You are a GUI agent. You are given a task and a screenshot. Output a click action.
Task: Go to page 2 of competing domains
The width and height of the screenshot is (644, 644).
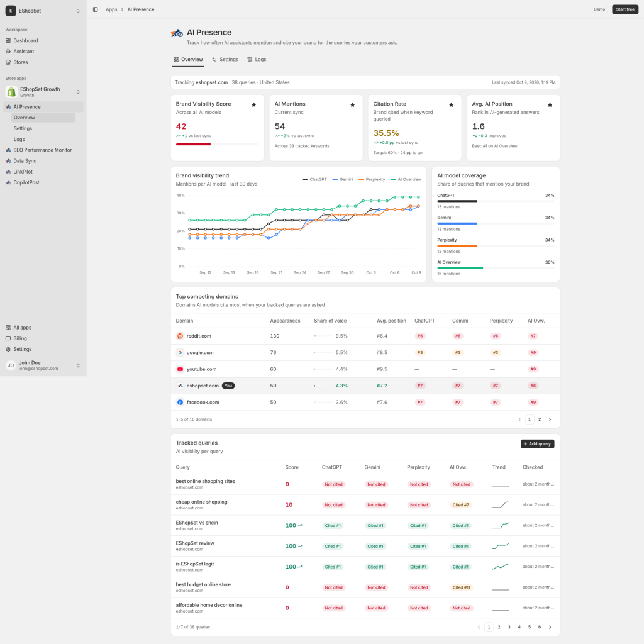540,419
